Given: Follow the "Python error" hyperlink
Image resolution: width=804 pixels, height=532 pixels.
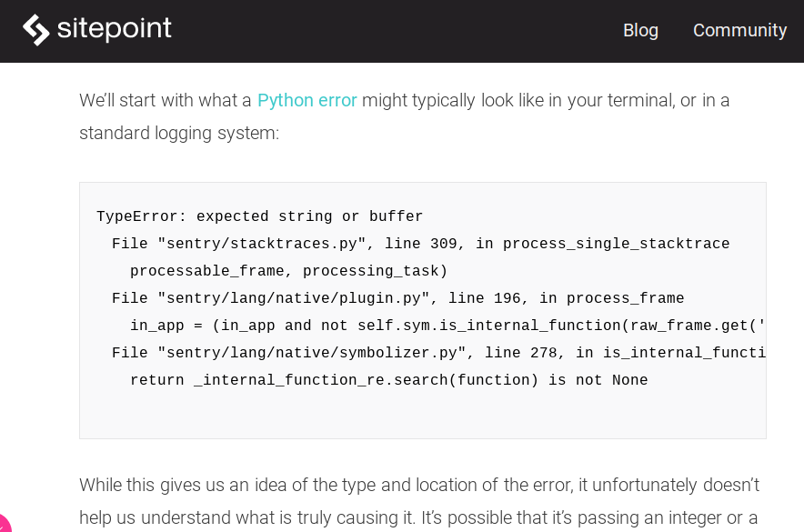Looking at the screenshot, I should (307, 100).
